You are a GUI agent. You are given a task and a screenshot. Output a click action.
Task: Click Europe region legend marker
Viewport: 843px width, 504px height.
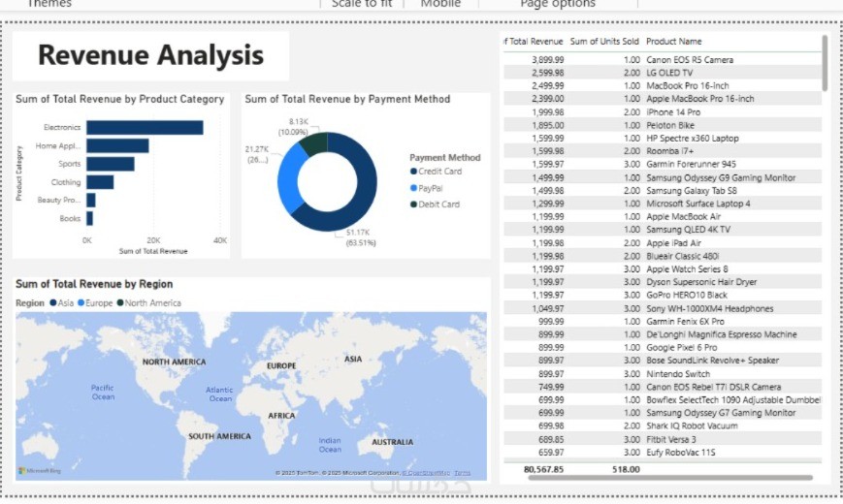(81, 303)
